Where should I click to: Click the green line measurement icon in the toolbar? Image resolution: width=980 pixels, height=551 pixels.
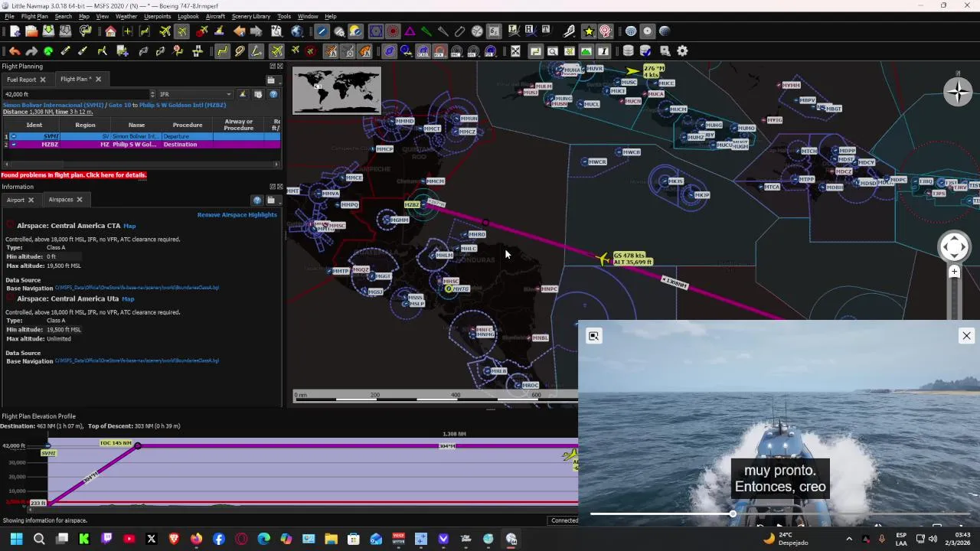pos(426,31)
